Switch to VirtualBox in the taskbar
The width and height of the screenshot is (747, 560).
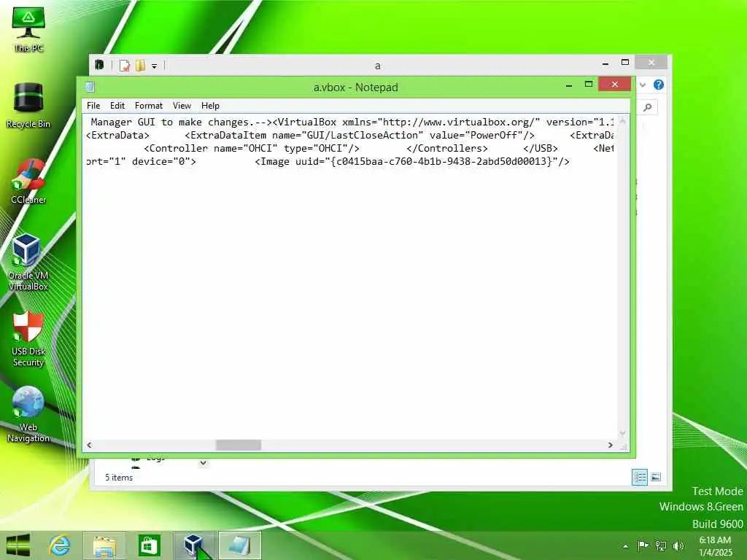pyautogui.click(x=194, y=545)
